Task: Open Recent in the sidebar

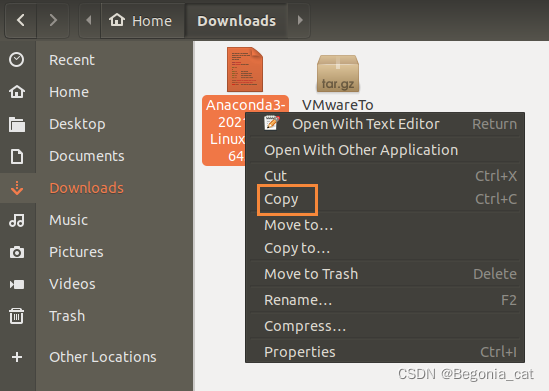Action: click(x=72, y=60)
